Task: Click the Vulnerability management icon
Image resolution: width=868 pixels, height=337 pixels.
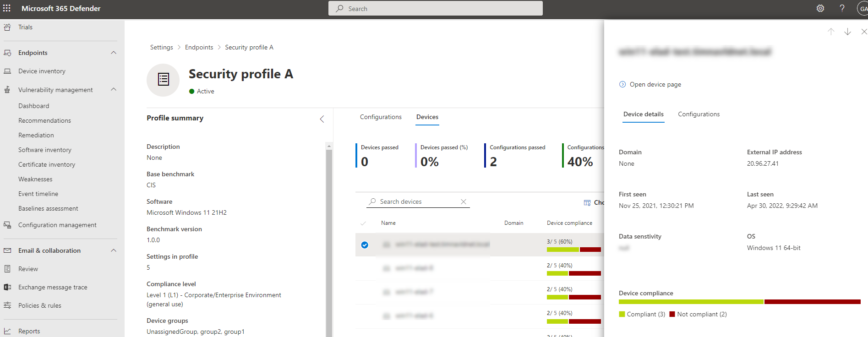Action: 7,90
